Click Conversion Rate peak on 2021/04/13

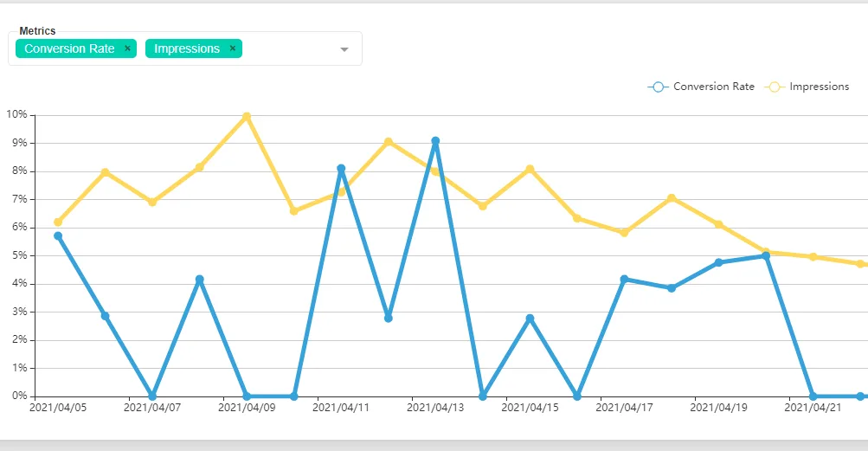point(435,141)
